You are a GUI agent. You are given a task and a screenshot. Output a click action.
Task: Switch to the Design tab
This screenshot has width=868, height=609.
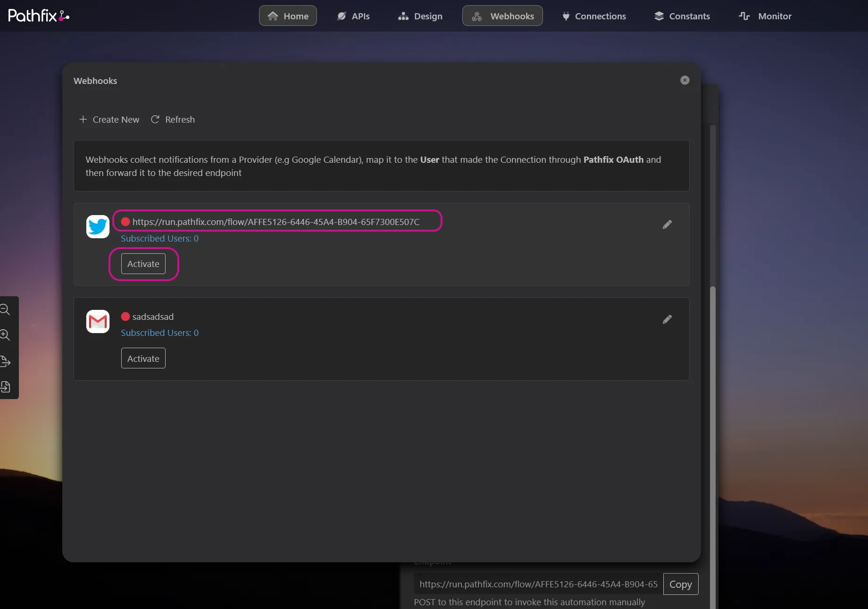pyautogui.click(x=420, y=16)
